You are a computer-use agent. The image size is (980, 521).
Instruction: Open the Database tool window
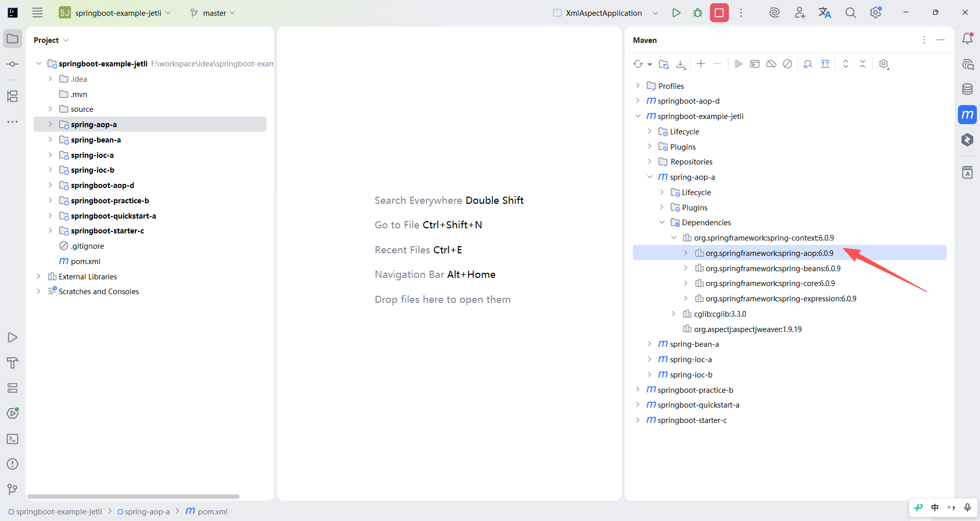tap(967, 89)
